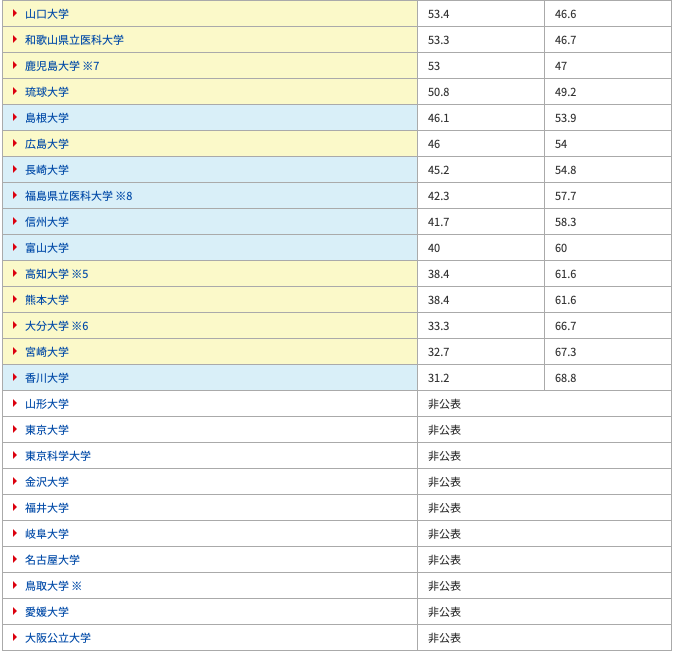Viewport: 673px width, 653px height.
Task: Select the 46.1 value for 島根大学
Action: click(x=438, y=118)
